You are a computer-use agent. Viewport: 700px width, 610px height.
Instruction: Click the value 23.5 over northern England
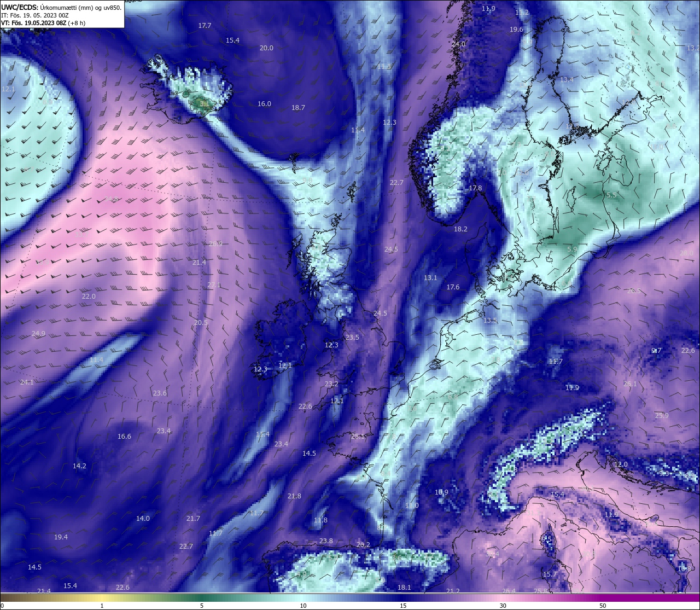coord(352,338)
